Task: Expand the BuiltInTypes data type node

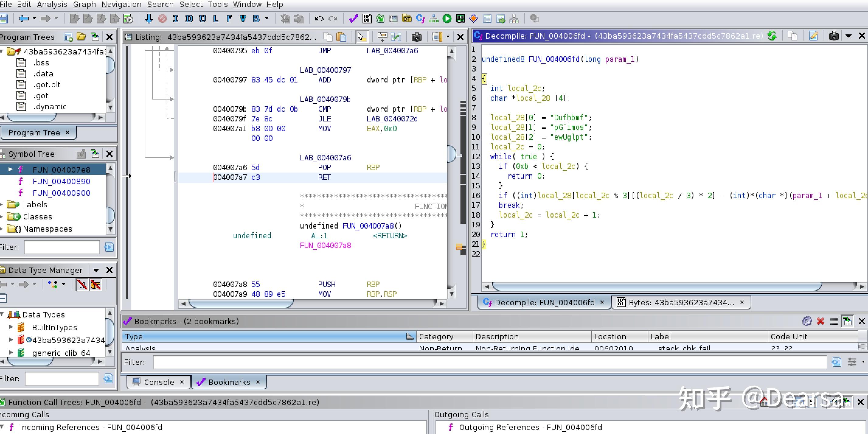Action: pos(11,327)
